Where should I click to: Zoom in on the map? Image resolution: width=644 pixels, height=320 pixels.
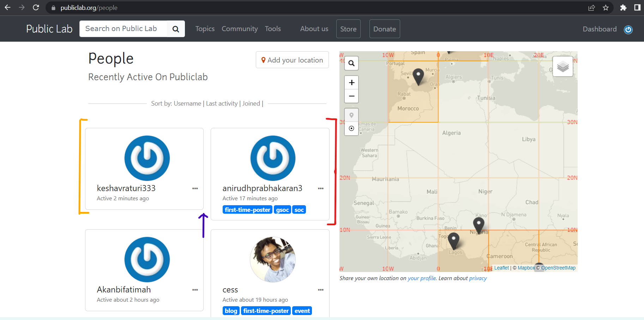[x=351, y=83]
